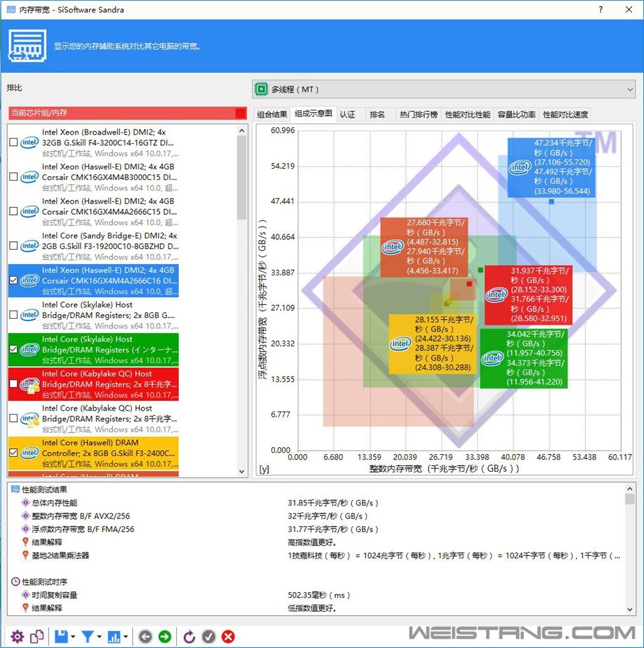Open the 容量比功率 tab

(517, 114)
